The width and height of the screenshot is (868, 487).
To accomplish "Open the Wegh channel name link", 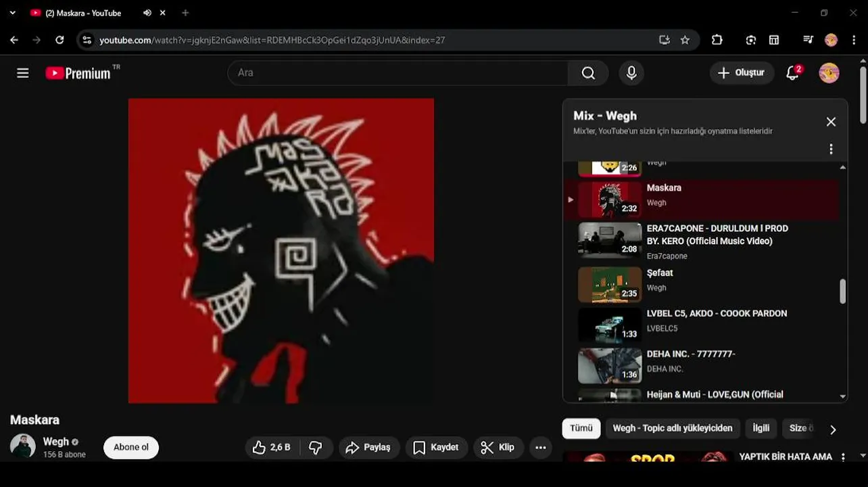I will 56,442.
